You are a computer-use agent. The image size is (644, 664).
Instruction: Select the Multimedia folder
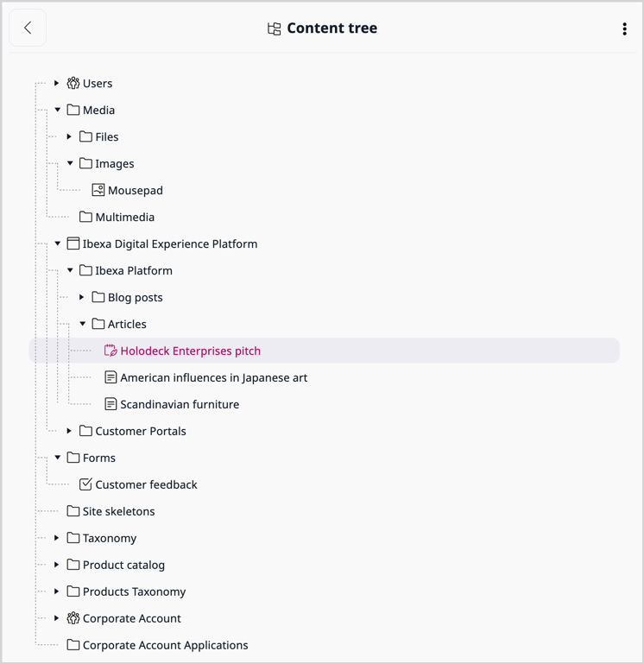pyautogui.click(x=124, y=217)
